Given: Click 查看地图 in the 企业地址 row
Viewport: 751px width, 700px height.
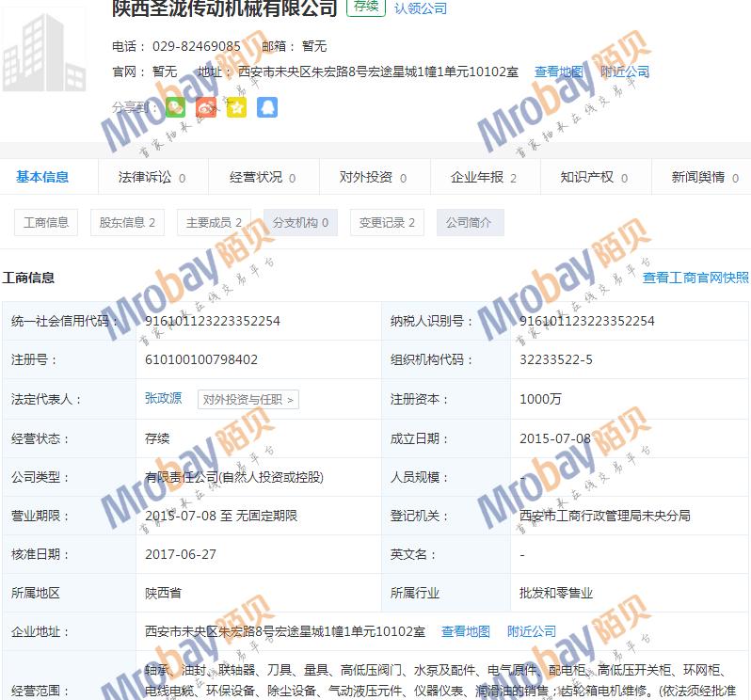Looking at the screenshot, I should [465, 631].
